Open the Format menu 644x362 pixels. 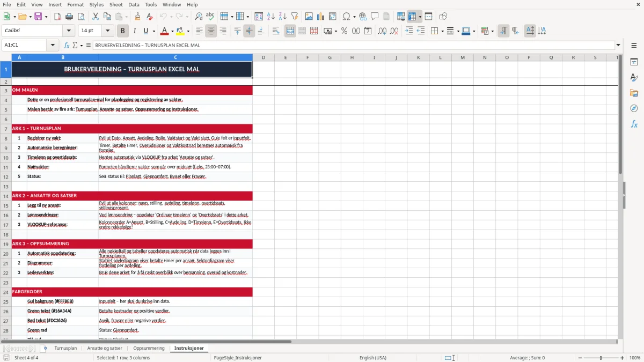75,4
